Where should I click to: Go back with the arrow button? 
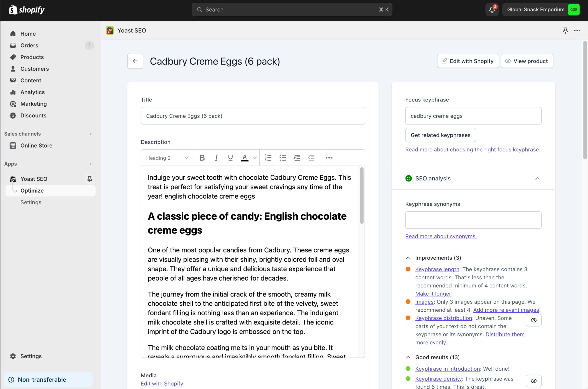pos(135,61)
